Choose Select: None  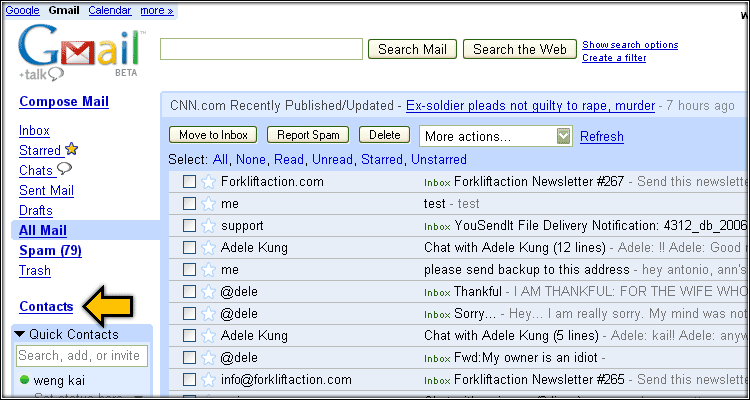251,159
